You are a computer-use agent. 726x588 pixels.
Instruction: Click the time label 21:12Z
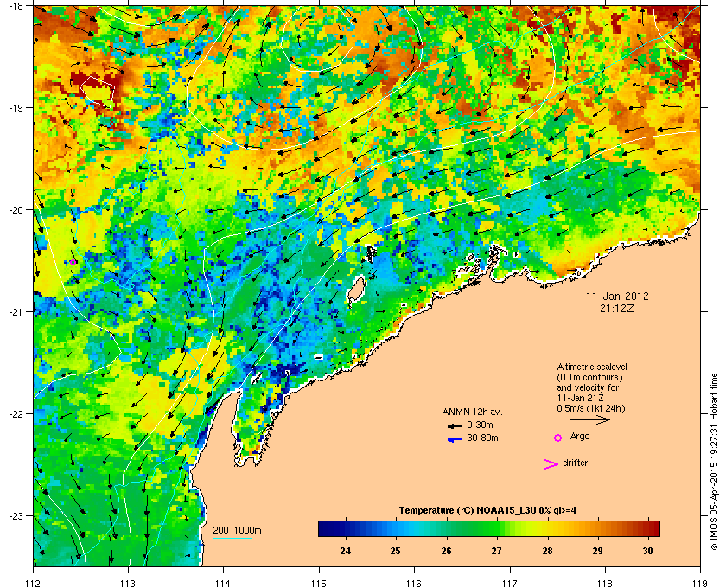pos(617,308)
